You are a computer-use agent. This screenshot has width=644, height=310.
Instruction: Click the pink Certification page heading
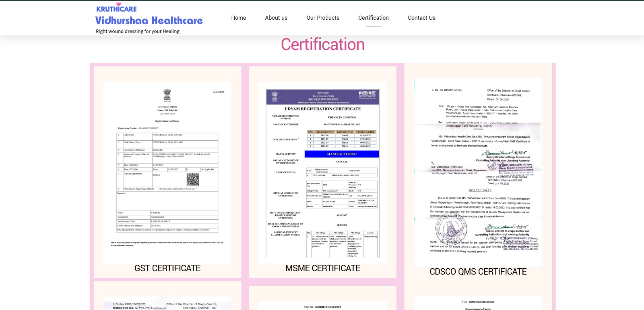pos(322,44)
